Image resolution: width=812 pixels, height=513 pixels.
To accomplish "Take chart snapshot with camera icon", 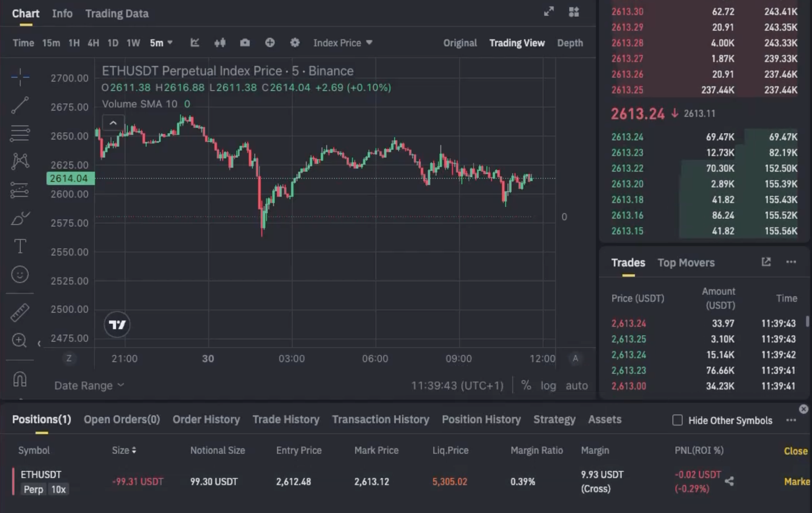I will point(245,43).
